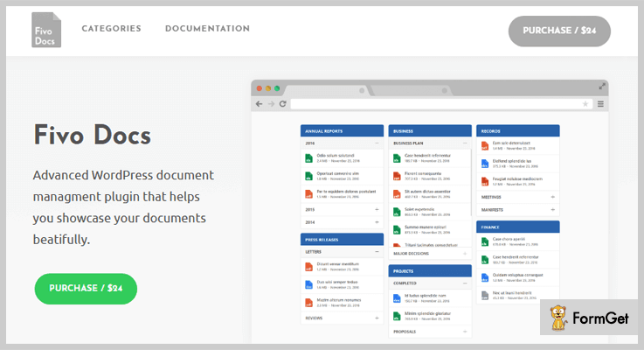The image size is (644, 350).
Task: Click the green PURCHASE / $24 button
Action: [86, 288]
